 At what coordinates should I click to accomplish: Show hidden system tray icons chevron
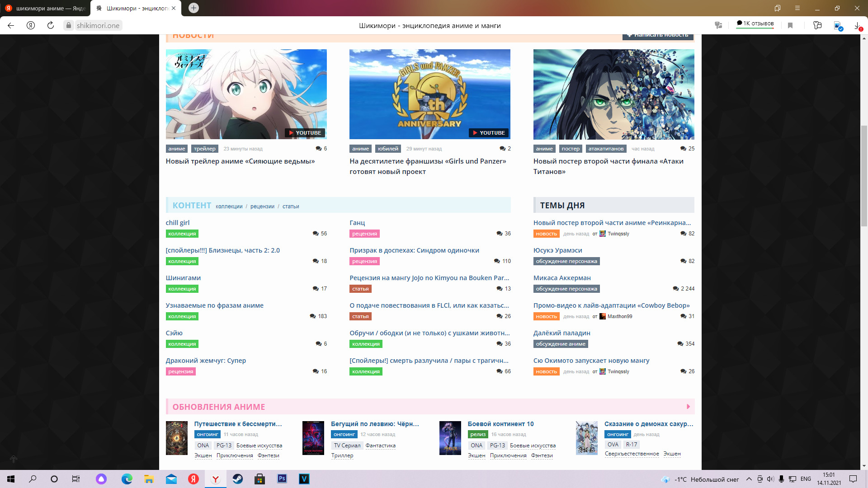(x=749, y=479)
